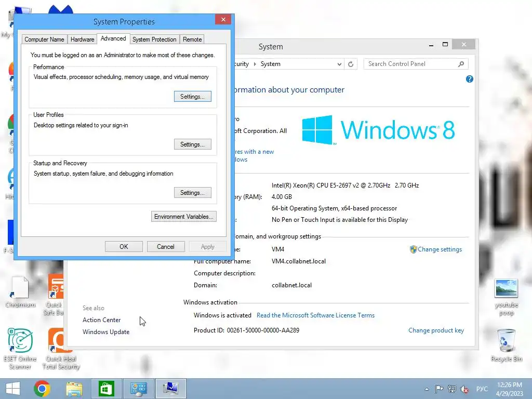Open Performance Settings button
The height and width of the screenshot is (399, 532).
192,96
